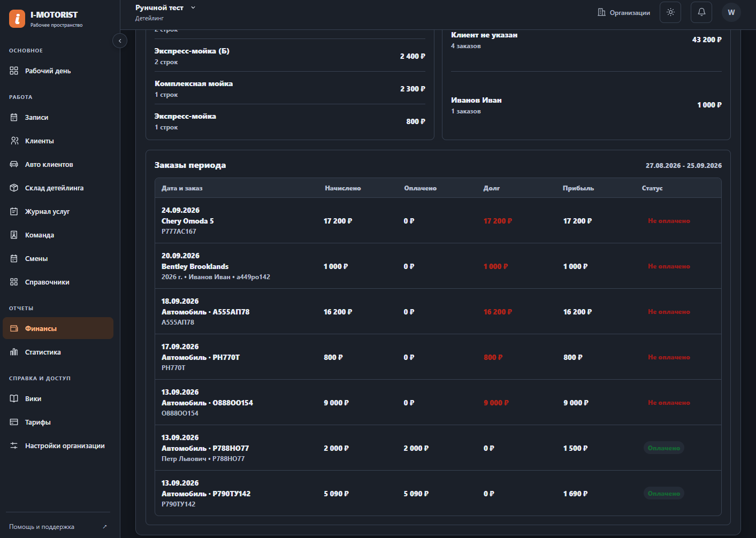Open Организации link in header
Screen dimensions: 756x538
click(624, 12)
